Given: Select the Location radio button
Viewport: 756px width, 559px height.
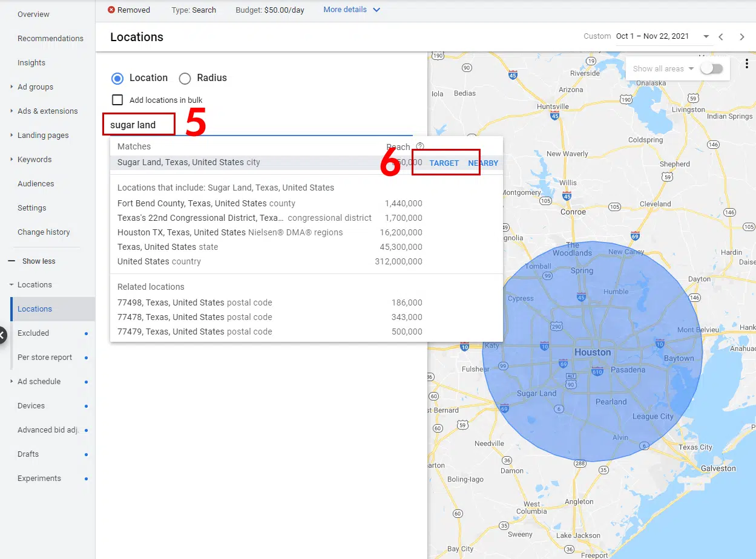Looking at the screenshot, I should 117,78.
